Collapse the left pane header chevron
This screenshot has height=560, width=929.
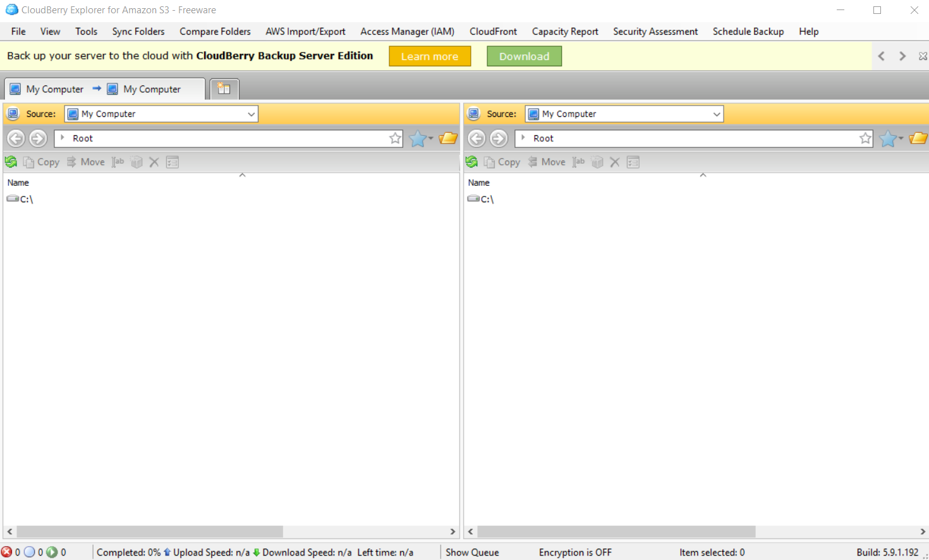pos(242,175)
